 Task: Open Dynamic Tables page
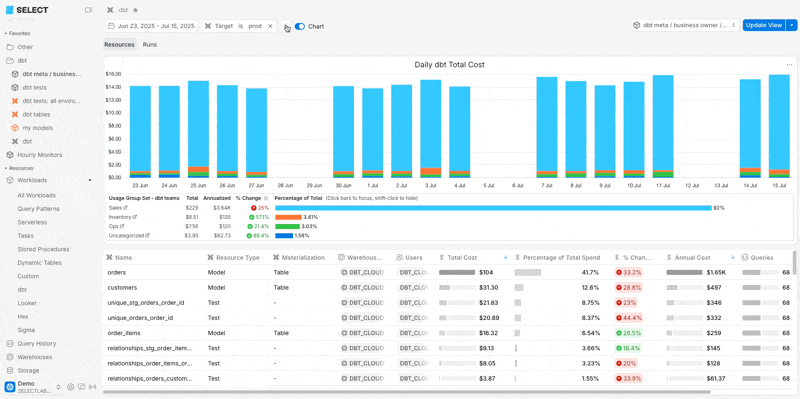pyautogui.click(x=39, y=263)
